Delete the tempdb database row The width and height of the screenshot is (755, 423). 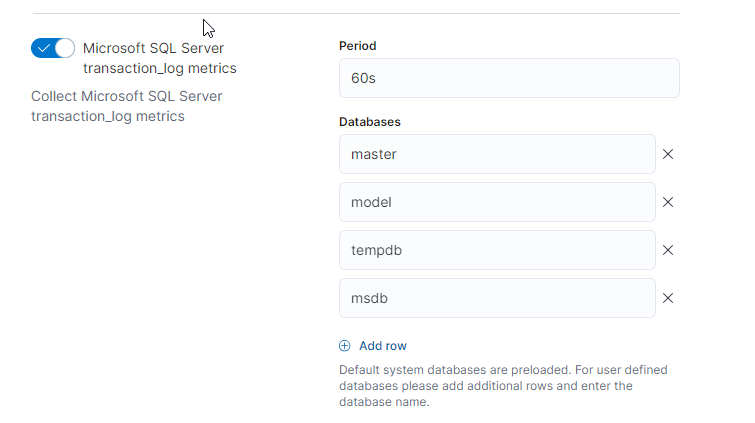668,250
